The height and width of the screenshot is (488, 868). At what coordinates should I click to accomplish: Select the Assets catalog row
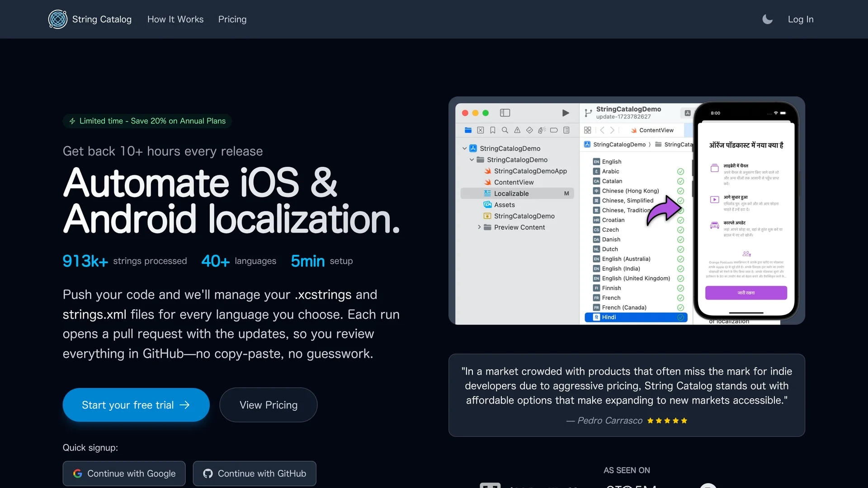click(499, 205)
